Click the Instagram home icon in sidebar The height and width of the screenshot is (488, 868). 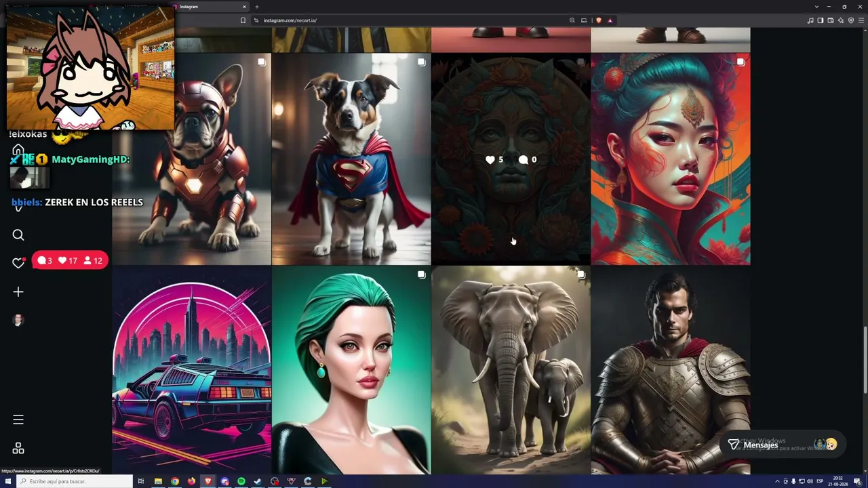click(18, 150)
